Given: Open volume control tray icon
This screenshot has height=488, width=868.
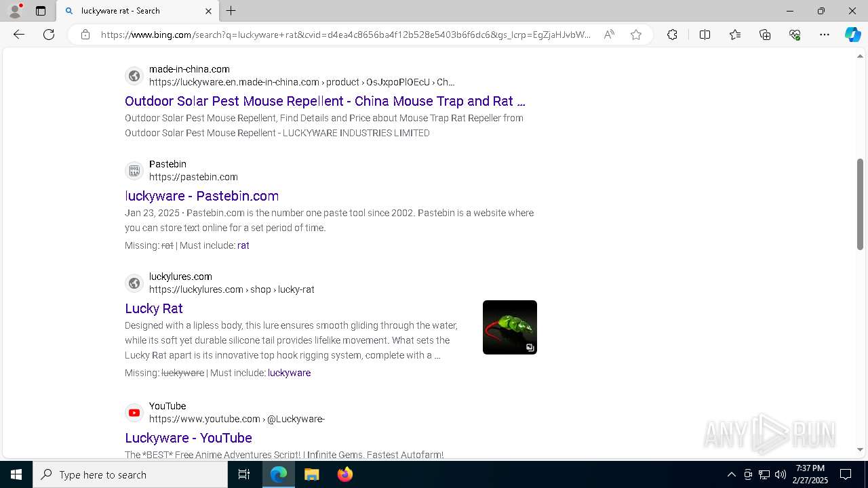Looking at the screenshot, I should 781,474.
